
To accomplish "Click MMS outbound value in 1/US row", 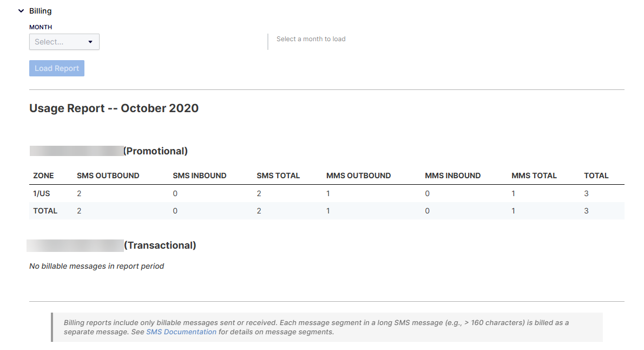I will click(328, 193).
